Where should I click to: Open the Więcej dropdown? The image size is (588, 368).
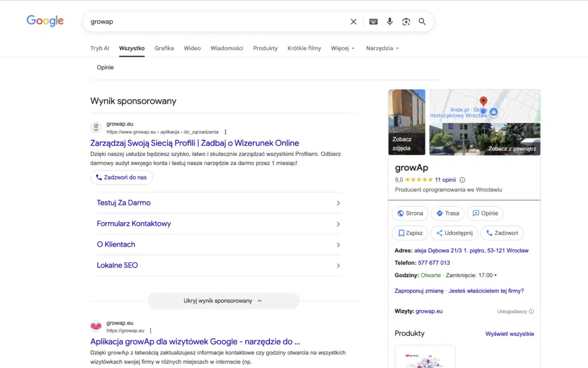pos(342,48)
